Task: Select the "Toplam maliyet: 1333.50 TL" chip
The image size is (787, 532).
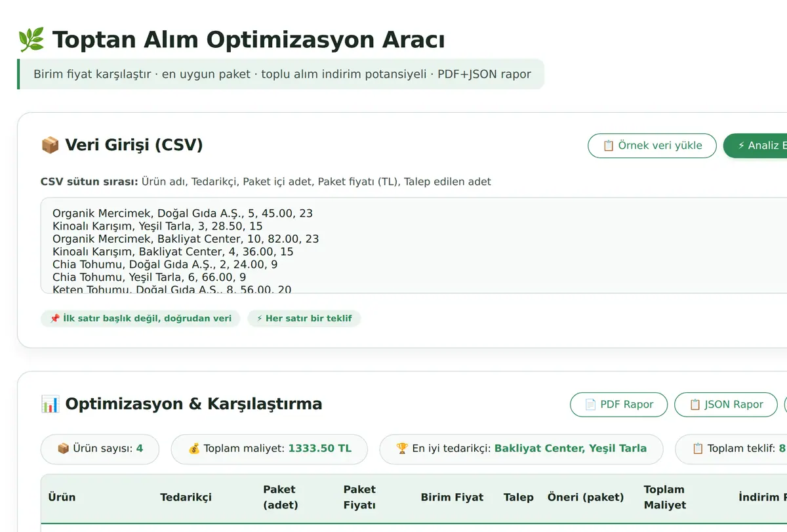Action: (x=270, y=449)
